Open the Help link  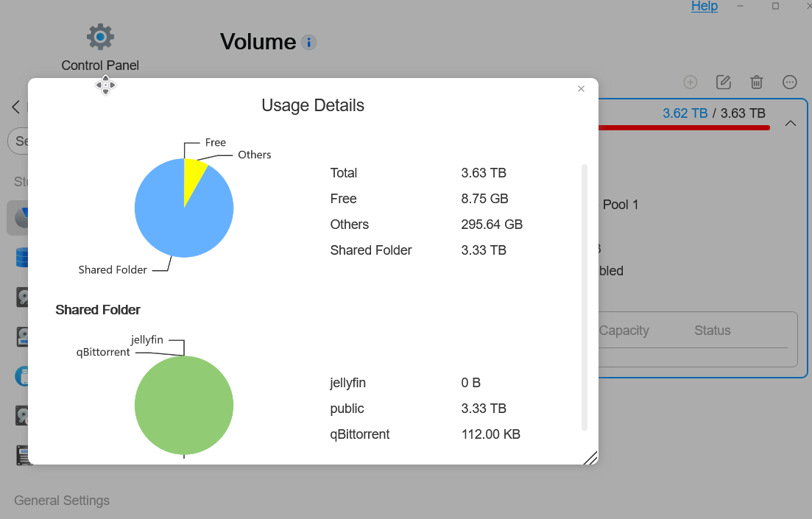pyautogui.click(x=705, y=6)
